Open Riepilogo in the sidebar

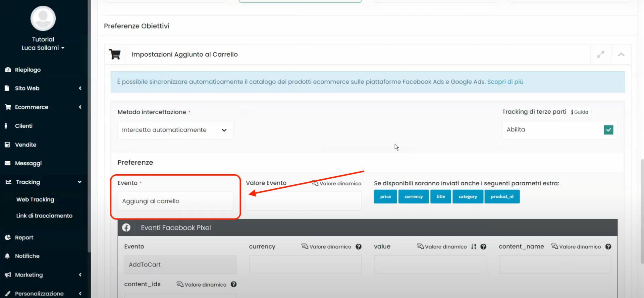click(28, 70)
